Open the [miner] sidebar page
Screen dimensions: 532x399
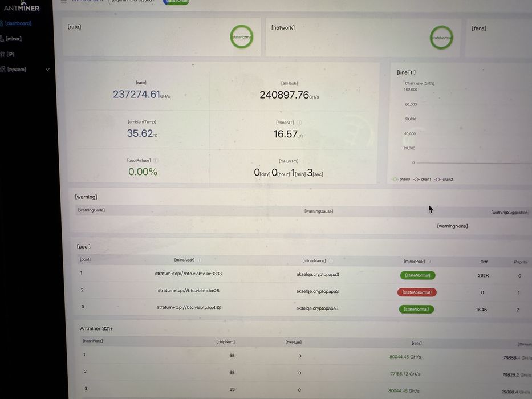[14, 39]
